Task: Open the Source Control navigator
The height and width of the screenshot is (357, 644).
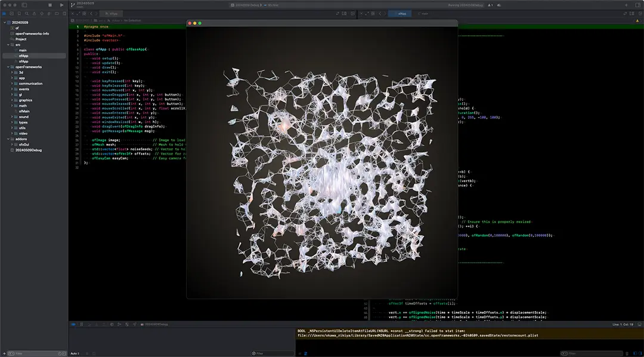Action: coord(11,14)
